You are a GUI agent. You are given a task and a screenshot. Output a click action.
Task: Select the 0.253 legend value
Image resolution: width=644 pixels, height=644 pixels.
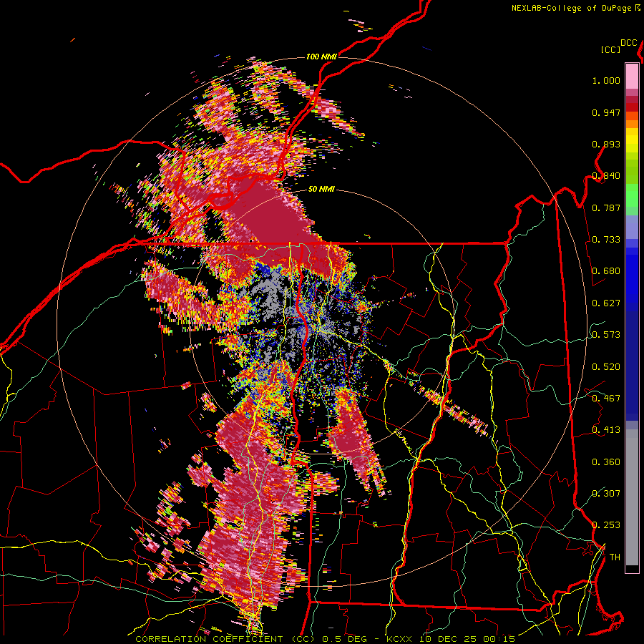pos(606,525)
